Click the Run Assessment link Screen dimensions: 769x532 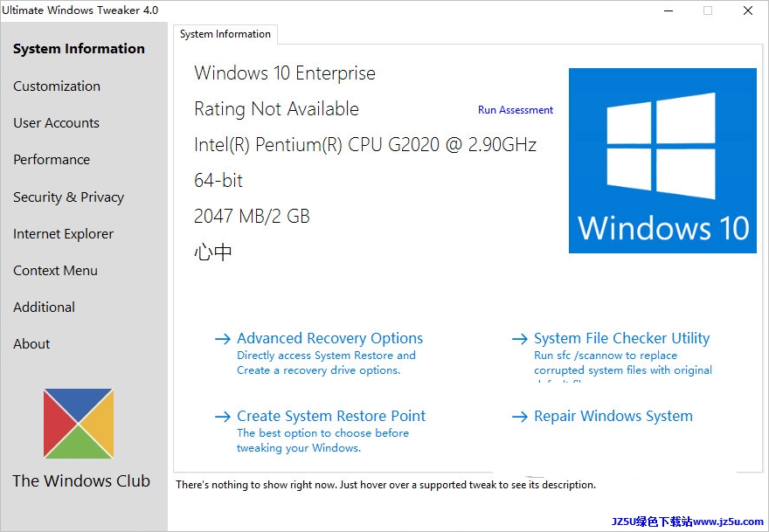point(516,110)
